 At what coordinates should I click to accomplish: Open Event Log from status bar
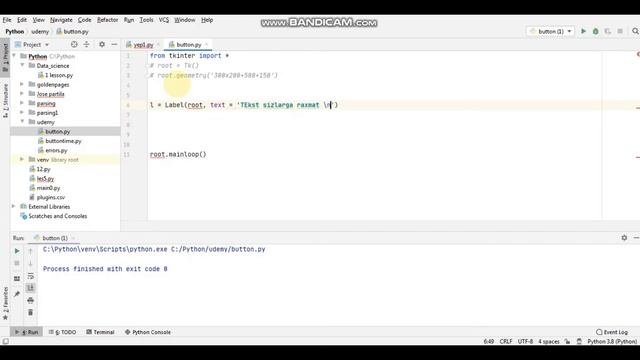[x=612, y=332]
